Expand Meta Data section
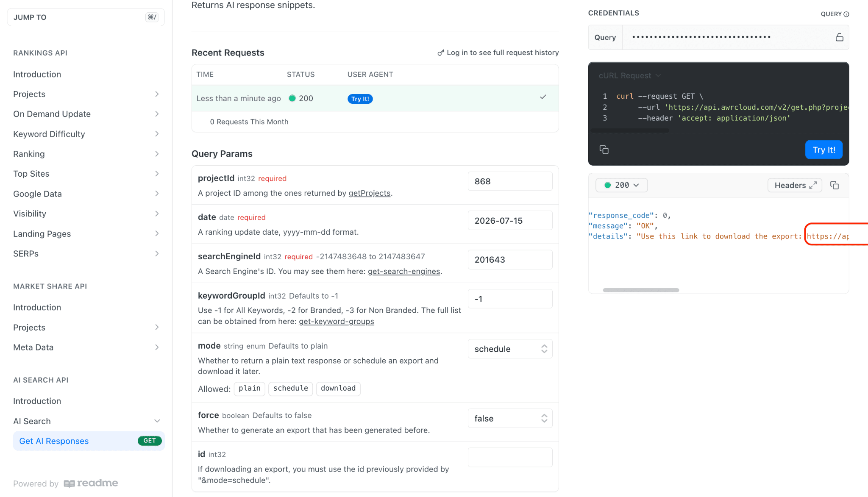The image size is (868, 497). (x=157, y=347)
